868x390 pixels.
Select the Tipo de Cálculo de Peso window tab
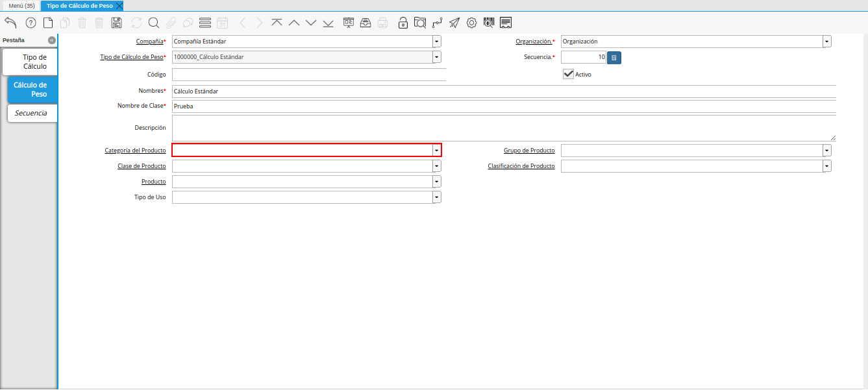pyautogui.click(x=79, y=5)
